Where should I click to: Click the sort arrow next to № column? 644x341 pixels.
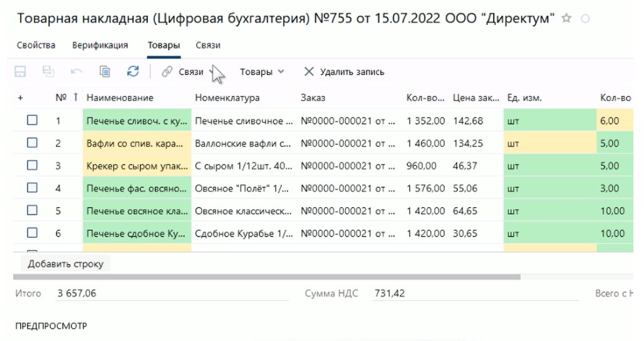coord(76,97)
